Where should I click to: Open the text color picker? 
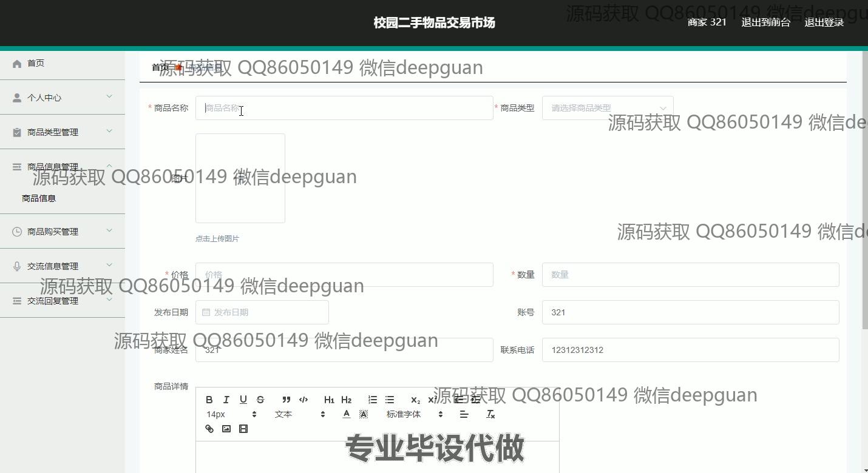(x=347, y=414)
